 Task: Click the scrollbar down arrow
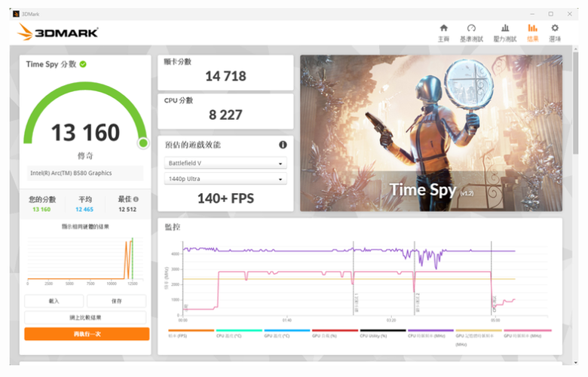coord(576,363)
